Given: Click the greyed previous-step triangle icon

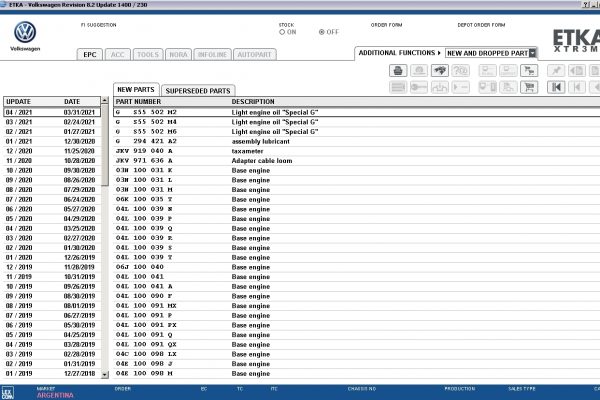Looking at the screenshot, I should tap(577, 87).
